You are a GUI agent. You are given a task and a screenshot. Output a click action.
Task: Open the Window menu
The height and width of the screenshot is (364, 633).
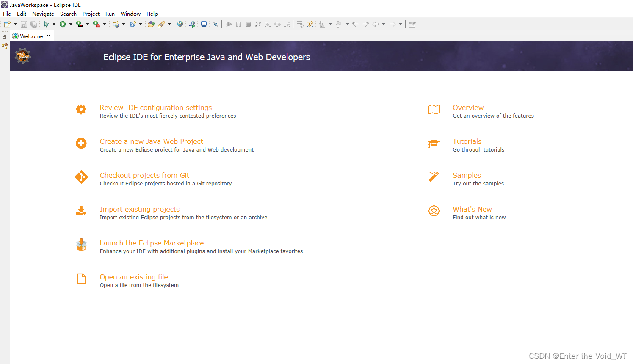click(x=130, y=14)
